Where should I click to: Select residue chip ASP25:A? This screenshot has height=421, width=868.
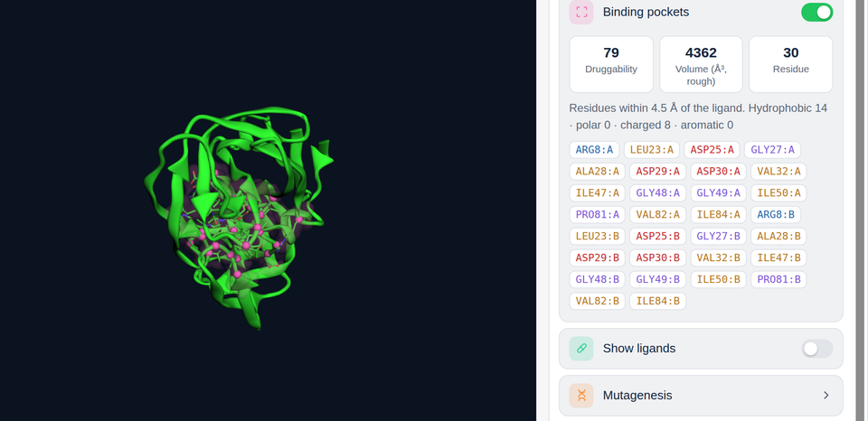[712, 150]
